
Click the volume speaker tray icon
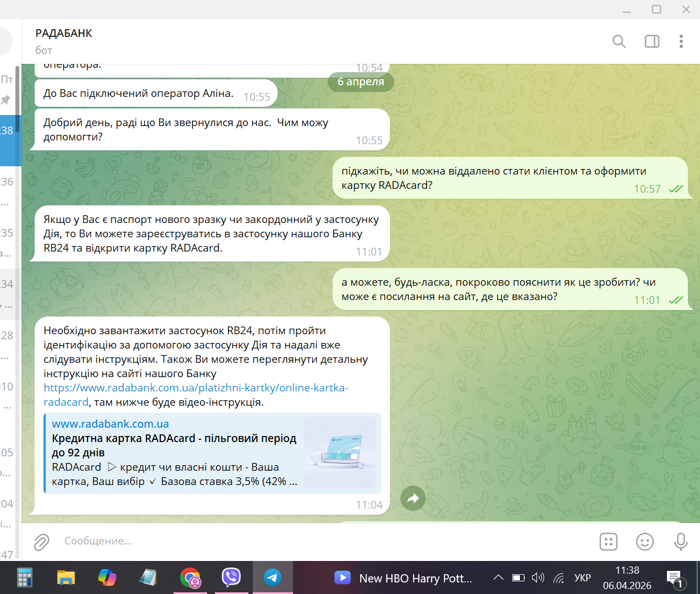coord(538,577)
